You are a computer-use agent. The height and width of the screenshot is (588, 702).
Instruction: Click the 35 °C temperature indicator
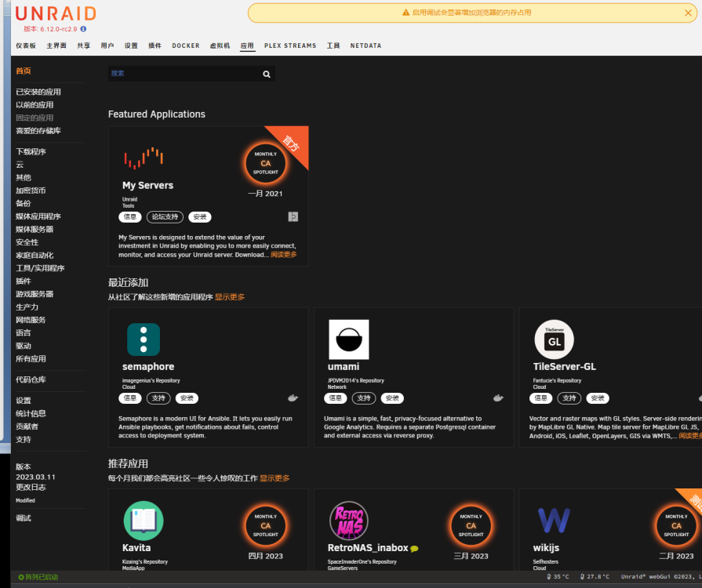point(558,577)
